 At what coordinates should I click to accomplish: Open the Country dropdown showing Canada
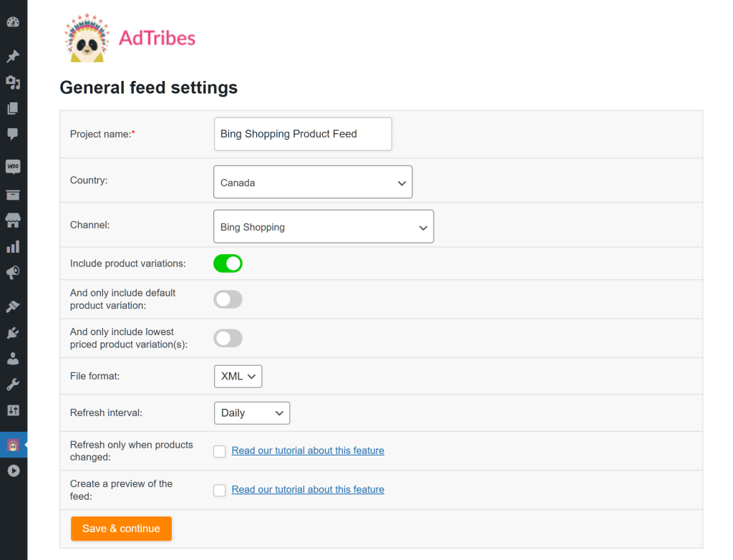coord(313,182)
